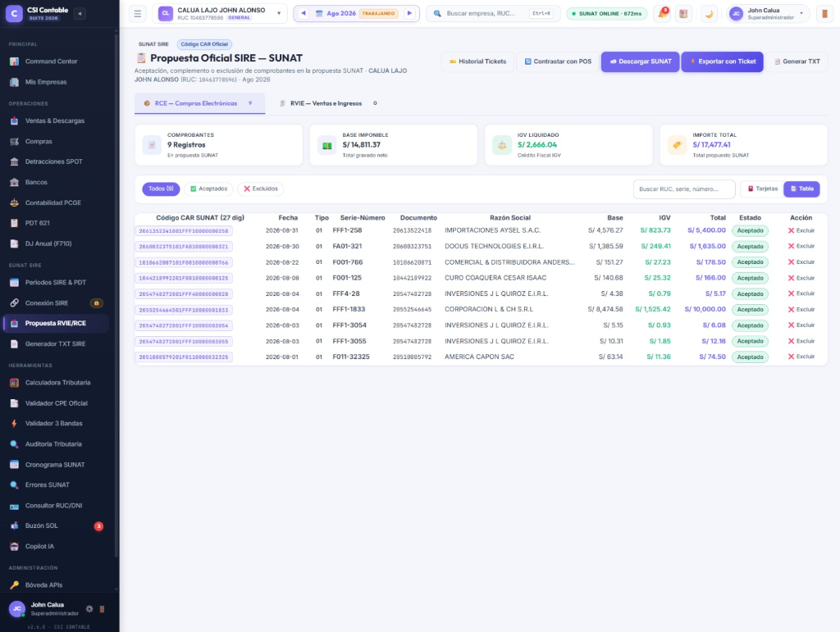
Task: Open the company selector CALUA LAJO dropdown
Action: (x=220, y=14)
